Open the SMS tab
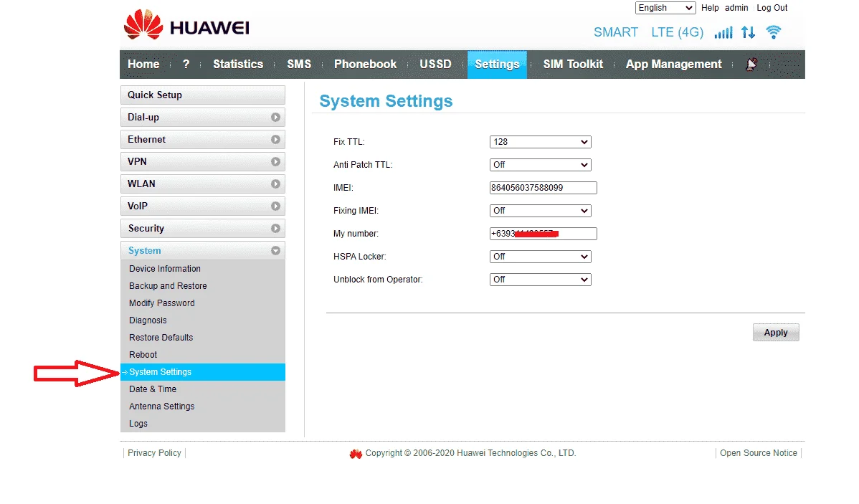This screenshot has height=504, width=859. [299, 64]
